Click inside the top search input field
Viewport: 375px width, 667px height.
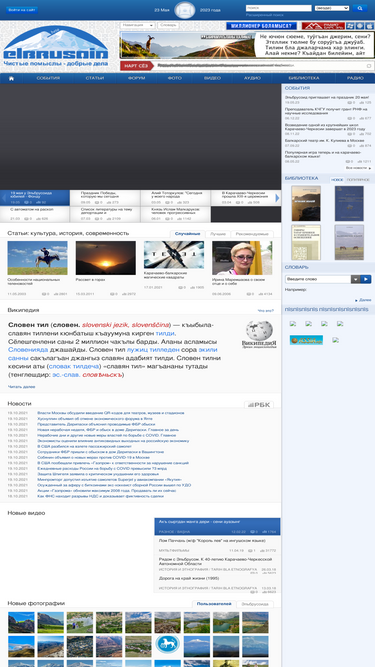(x=278, y=8)
